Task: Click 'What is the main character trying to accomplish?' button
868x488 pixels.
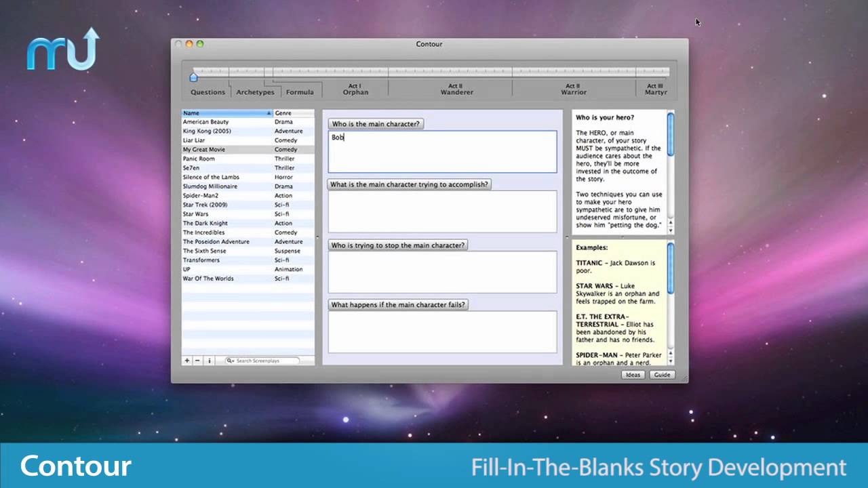Action: (x=410, y=184)
